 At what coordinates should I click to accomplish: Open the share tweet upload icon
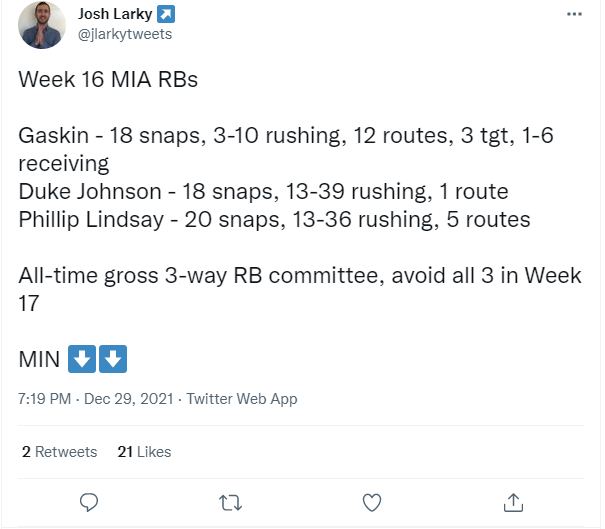point(513,502)
